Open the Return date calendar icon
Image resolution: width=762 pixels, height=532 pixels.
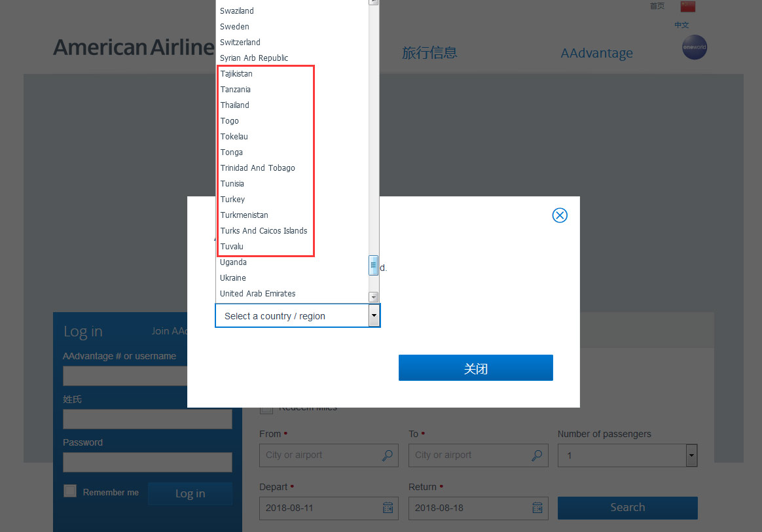[537, 508]
